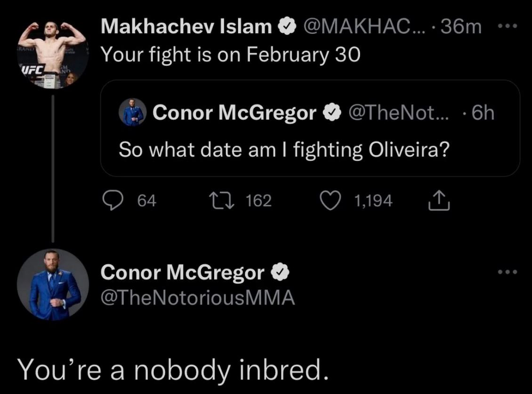Click the 1,194 likes count
Image resolution: width=532 pixels, height=394 pixels.
(x=373, y=201)
